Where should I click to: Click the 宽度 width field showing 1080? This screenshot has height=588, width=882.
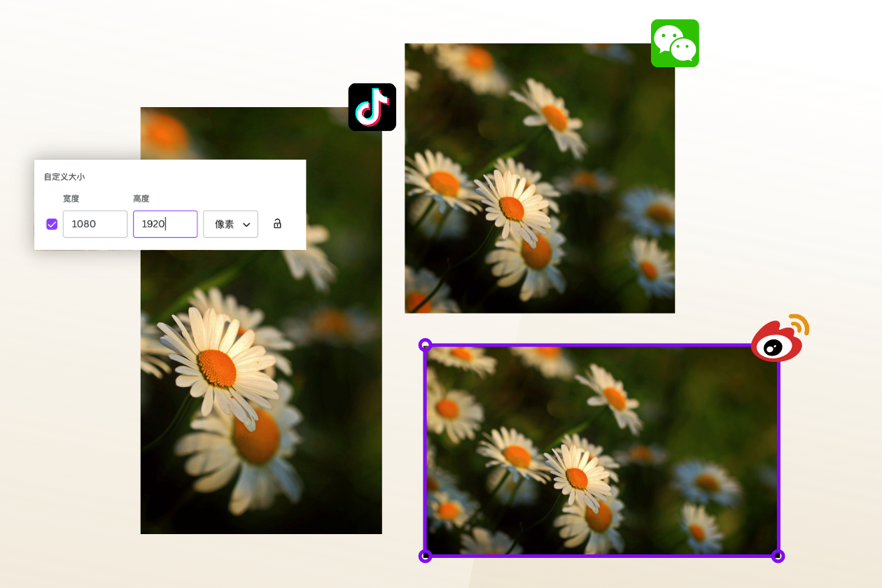point(95,224)
